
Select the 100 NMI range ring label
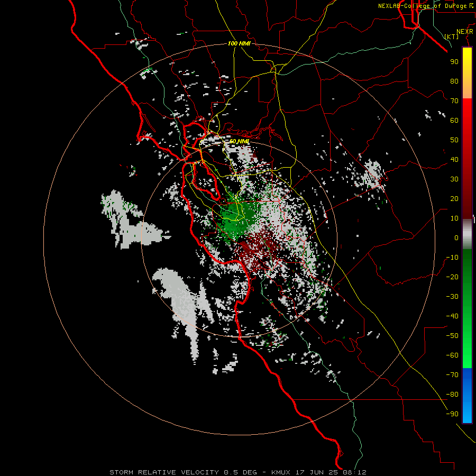pos(239,43)
